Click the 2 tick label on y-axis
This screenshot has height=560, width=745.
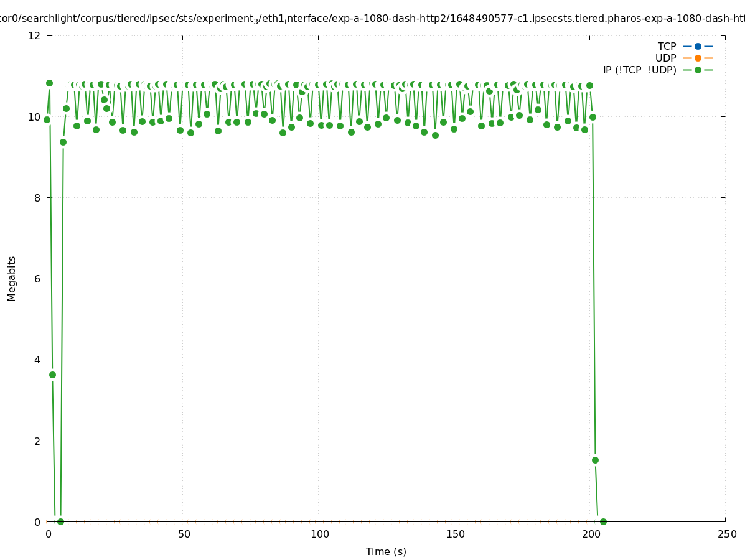click(x=37, y=441)
